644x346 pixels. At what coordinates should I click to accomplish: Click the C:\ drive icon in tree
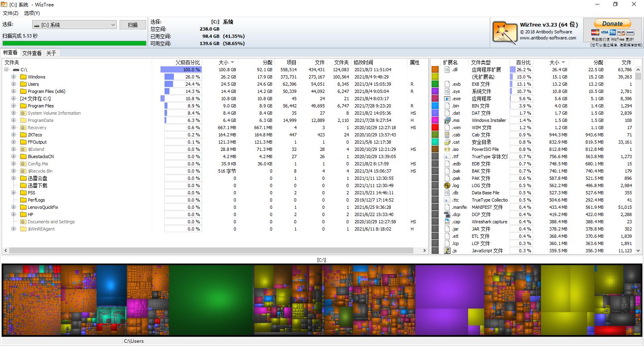(x=16, y=70)
